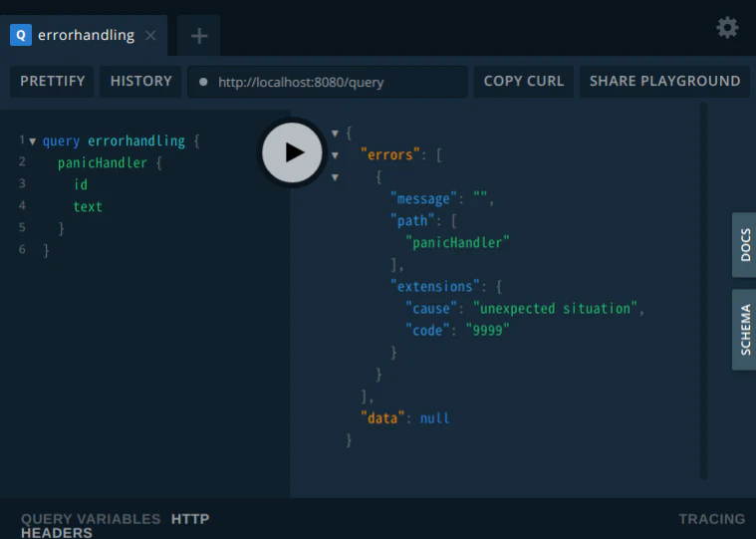
Task: Open the DOCS side tab
Action: [x=745, y=245]
